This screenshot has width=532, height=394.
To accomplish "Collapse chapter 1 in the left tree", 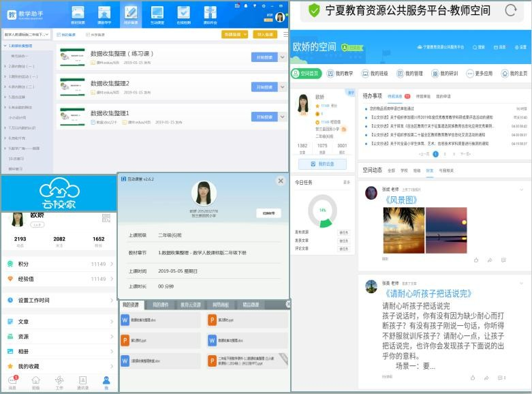I will [x=5, y=46].
